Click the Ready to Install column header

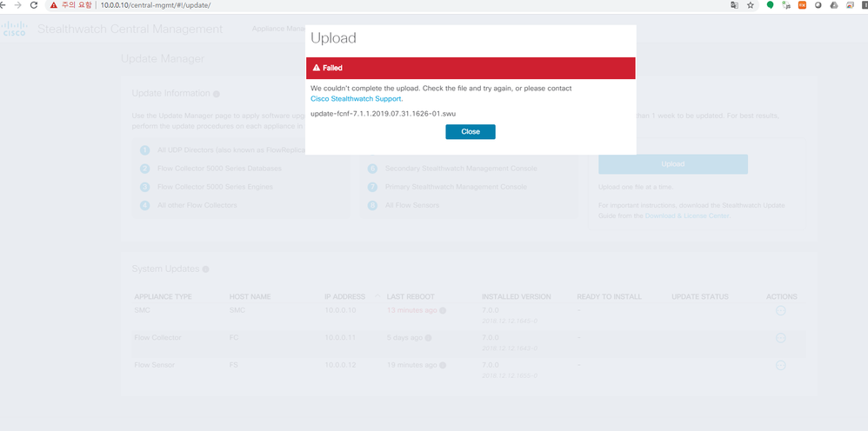click(609, 297)
